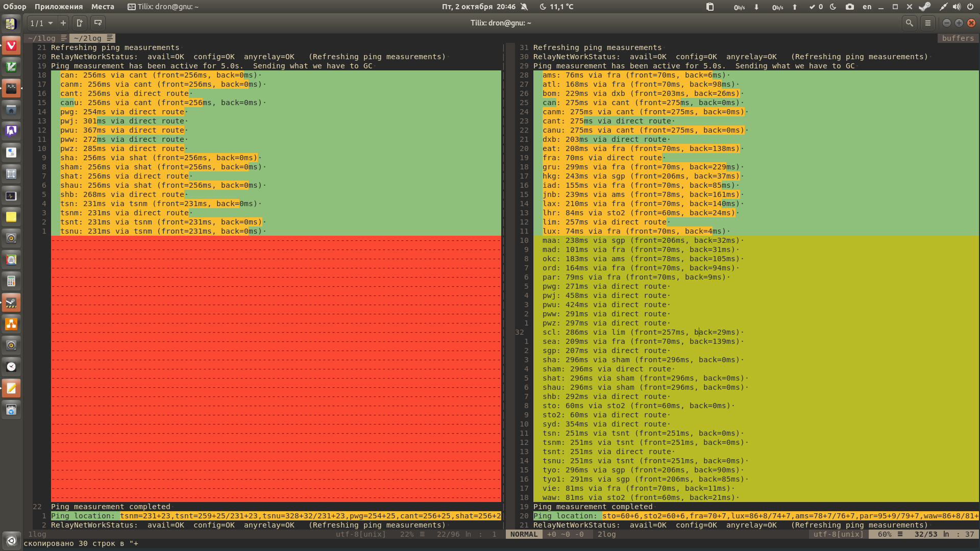Open the Tilix find-in-terminal search icon
Viewport: 980px width, 551px height.
pyautogui.click(x=909, y=23)
